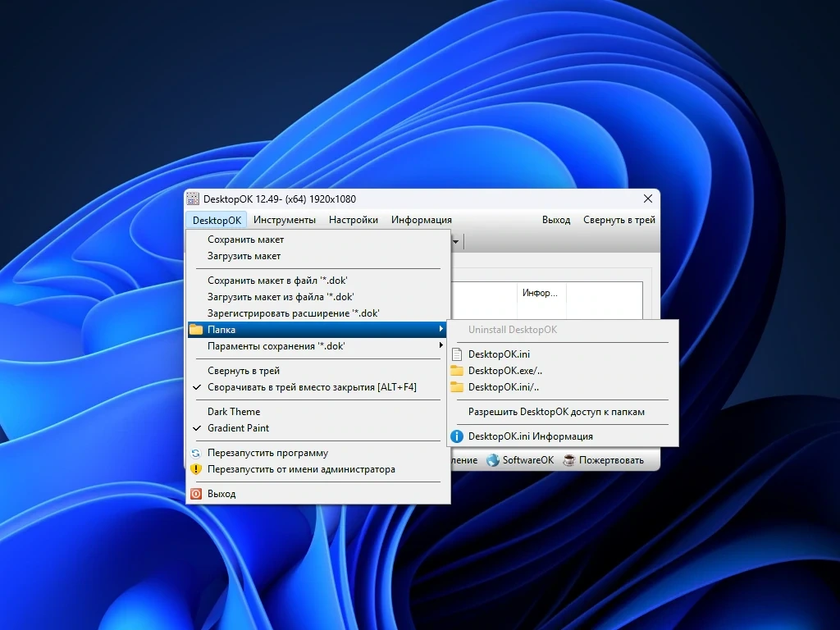Select Зарегистрировать расширение '*.dok'
The width and height of the screenshot is (840, 630).
tap(319, 313)
